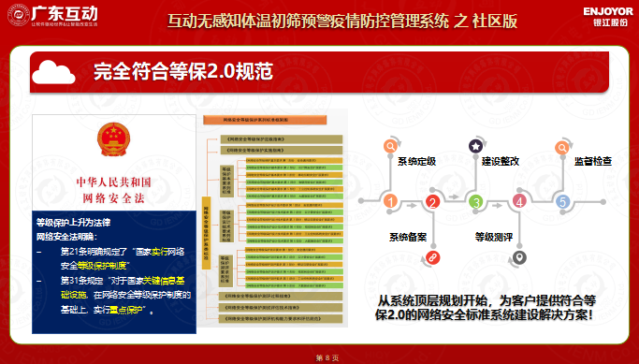Image resolution: width=639 pixels, height=364 pixels.
Task: Click the red link icon below 系统备案
Action: tap(433, 257)
